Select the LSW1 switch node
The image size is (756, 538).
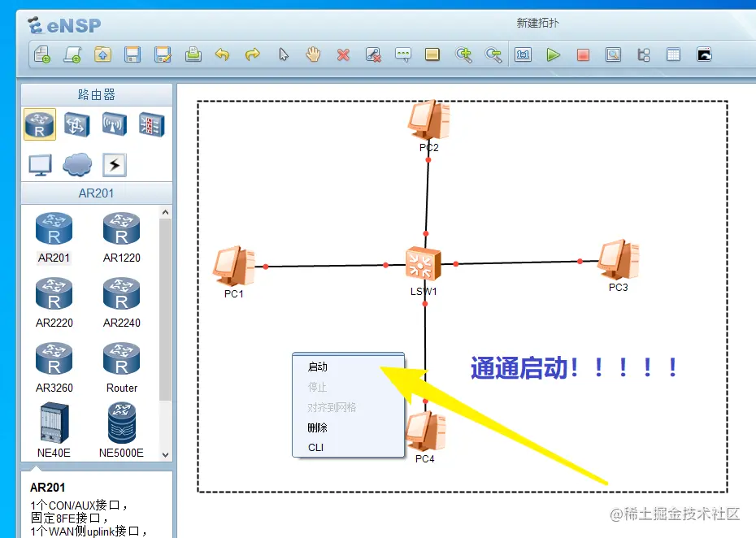[424, 265]
